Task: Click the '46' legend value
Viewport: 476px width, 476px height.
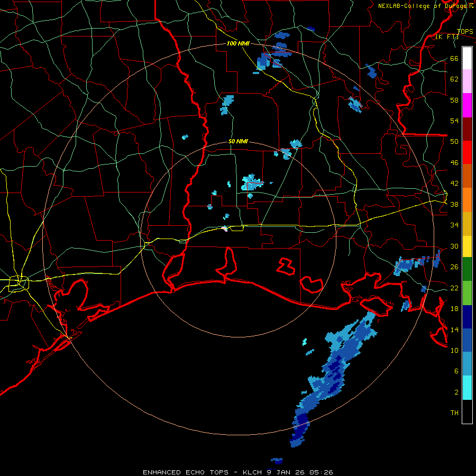Action: [454, 162]
